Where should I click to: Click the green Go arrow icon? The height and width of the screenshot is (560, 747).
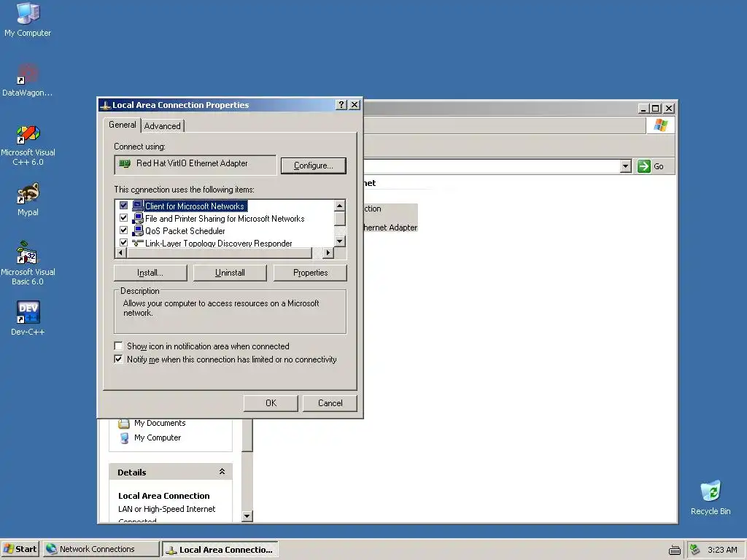(643, 166)
